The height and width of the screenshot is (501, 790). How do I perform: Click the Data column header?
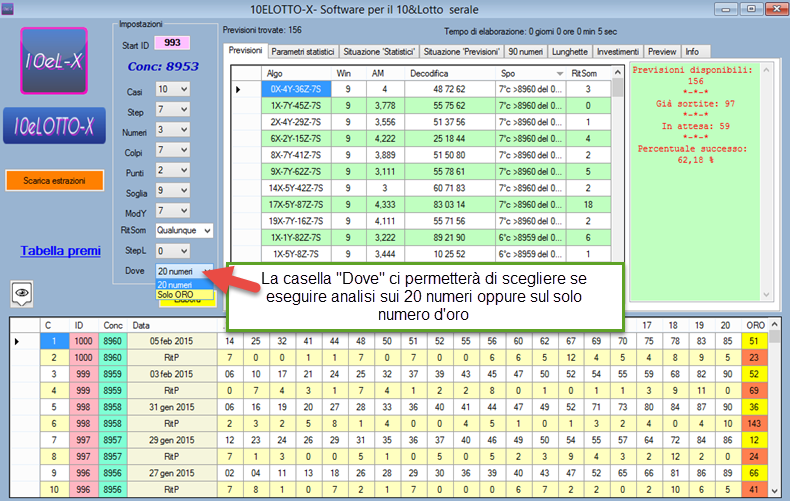click(x=172, y=326)
